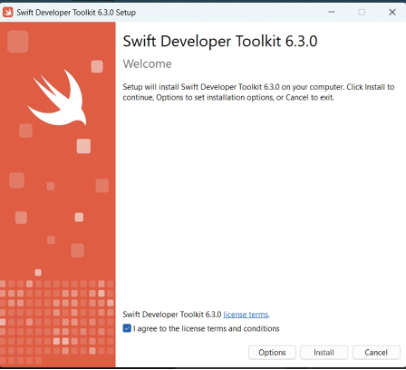Click the bright square just below the Swift bird
This screenshot has width=406, height=370.
click(x=84, y=146)
